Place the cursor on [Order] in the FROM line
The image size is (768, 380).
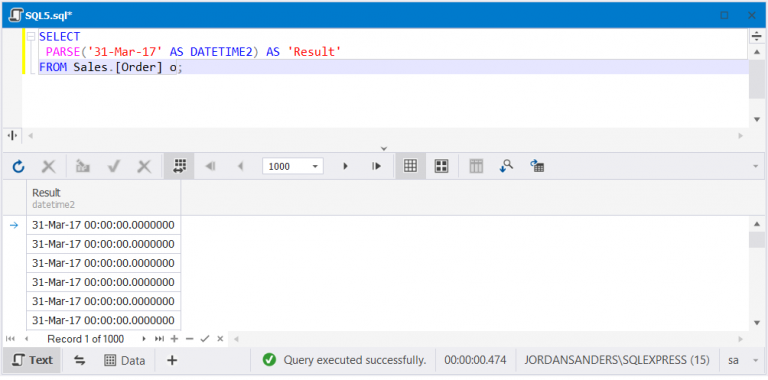[138, 67]
